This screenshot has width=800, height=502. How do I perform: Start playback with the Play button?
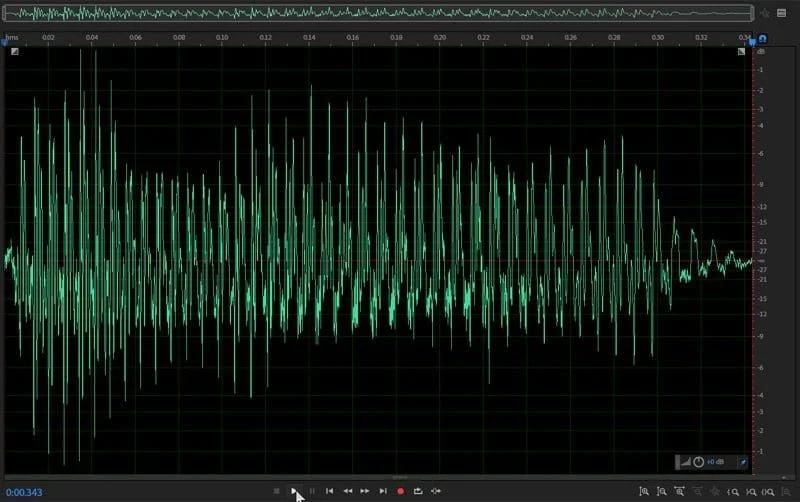click(294, 491)
